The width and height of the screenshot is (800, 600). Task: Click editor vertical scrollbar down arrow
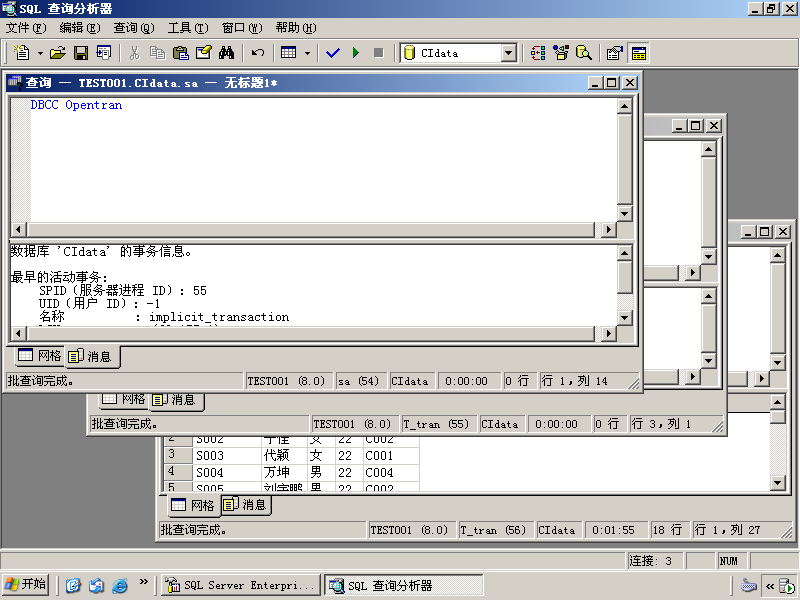[x=624, y=213]
